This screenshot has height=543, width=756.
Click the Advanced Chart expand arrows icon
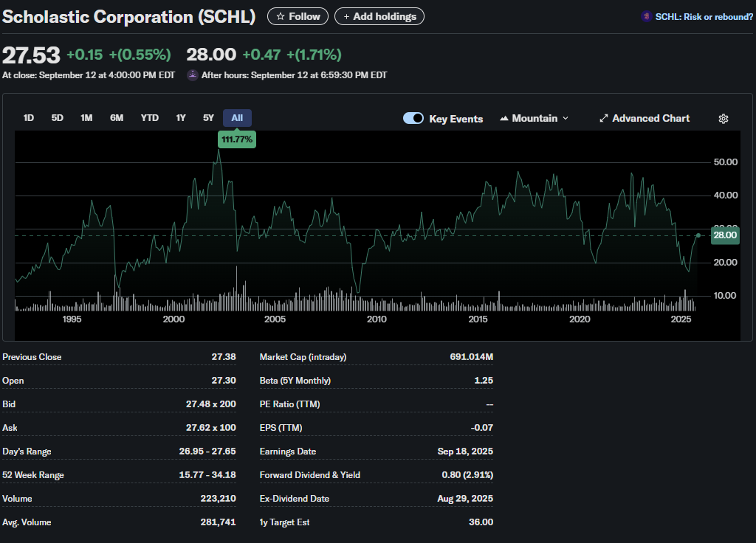click(603, 119)
